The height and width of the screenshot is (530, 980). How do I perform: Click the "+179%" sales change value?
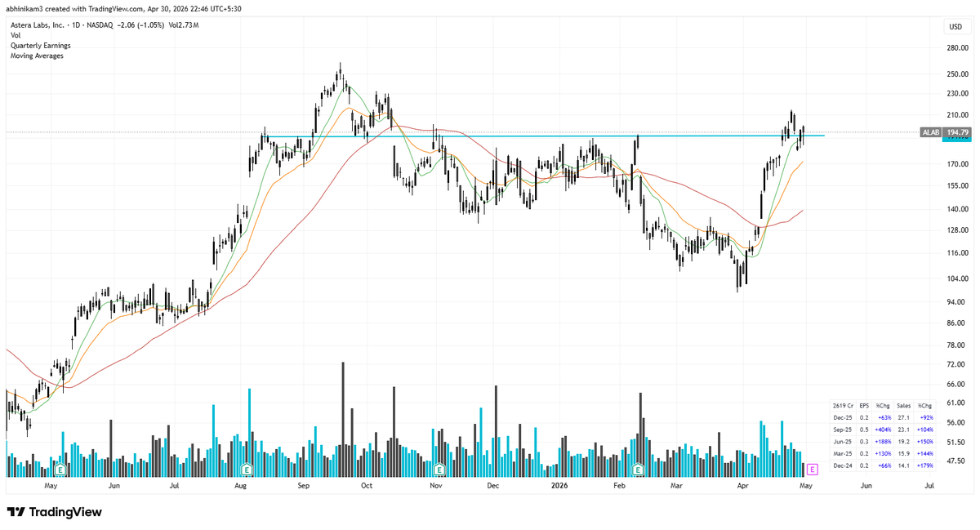(x=924, y=465)
